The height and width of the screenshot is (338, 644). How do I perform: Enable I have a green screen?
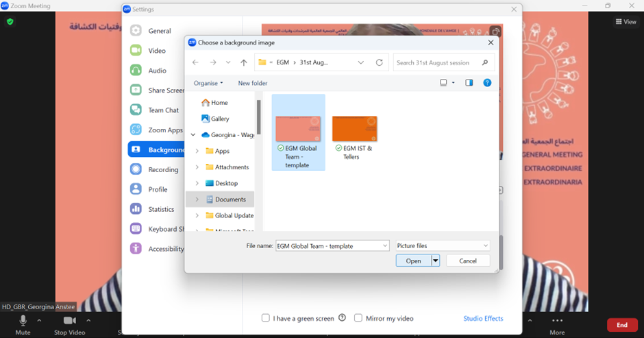[x=266, y=318]
